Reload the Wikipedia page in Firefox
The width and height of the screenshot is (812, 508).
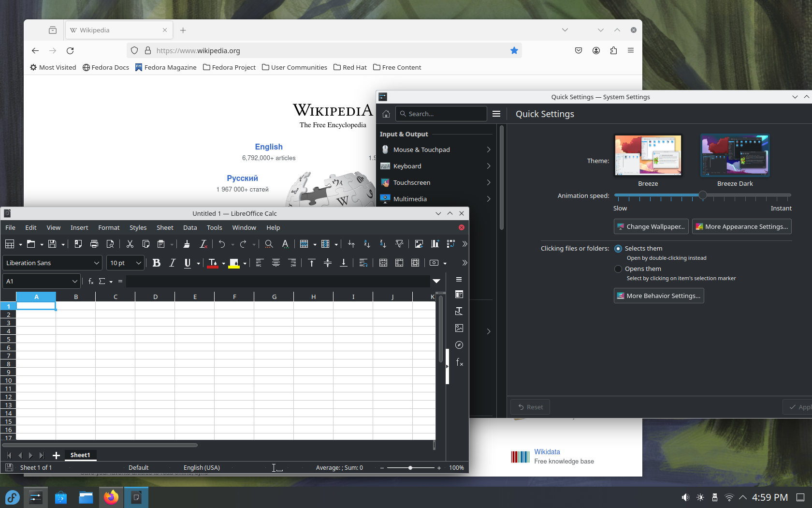click(x=70, y=50)
